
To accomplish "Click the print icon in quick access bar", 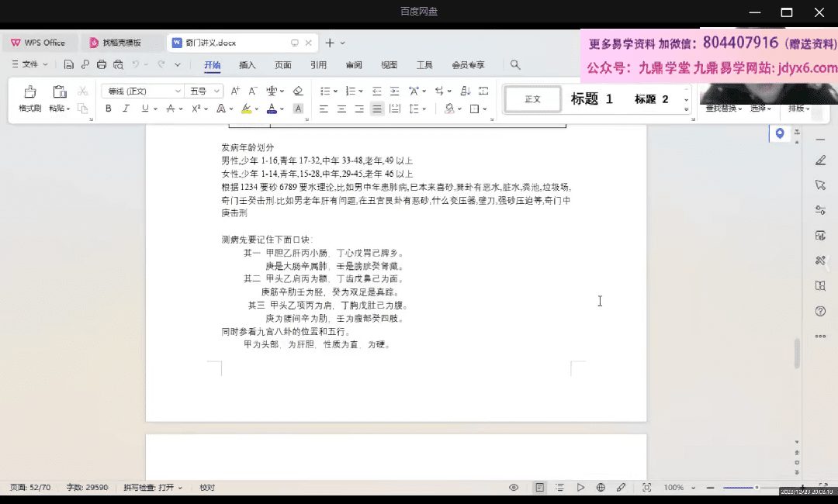I will [x=101, y=64].
